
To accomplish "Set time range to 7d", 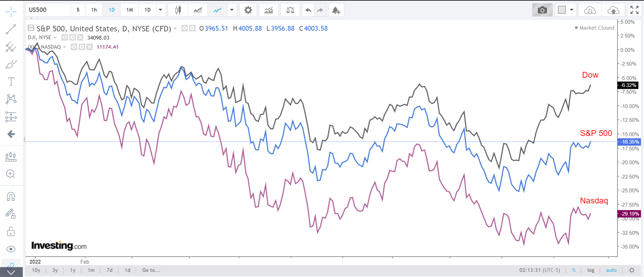I will pyautogui.click(x=110, y=270).
